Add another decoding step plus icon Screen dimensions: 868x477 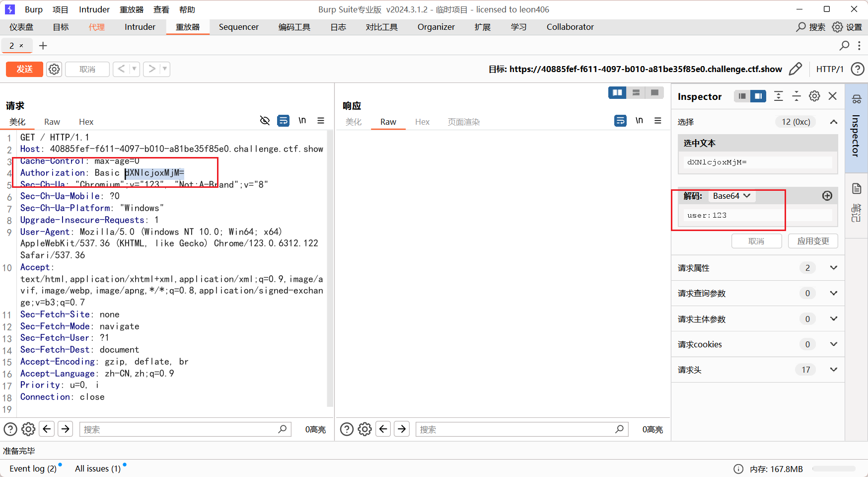(827, 196)
